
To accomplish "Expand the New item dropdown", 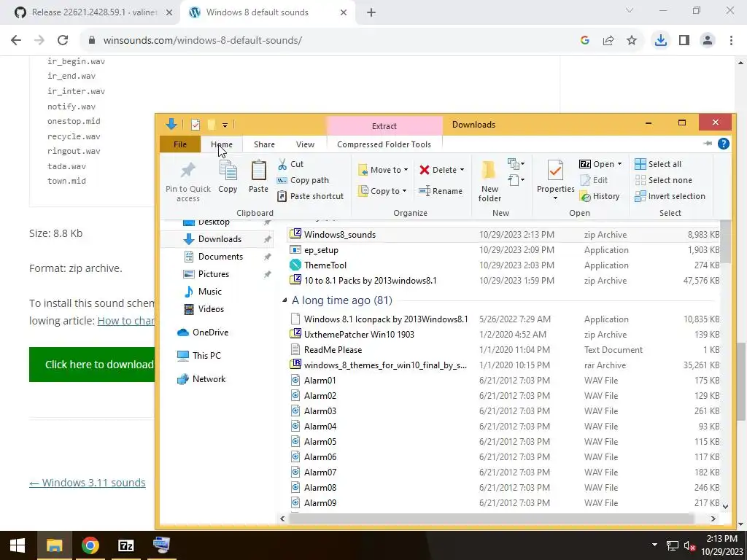I will click(516, 164).
